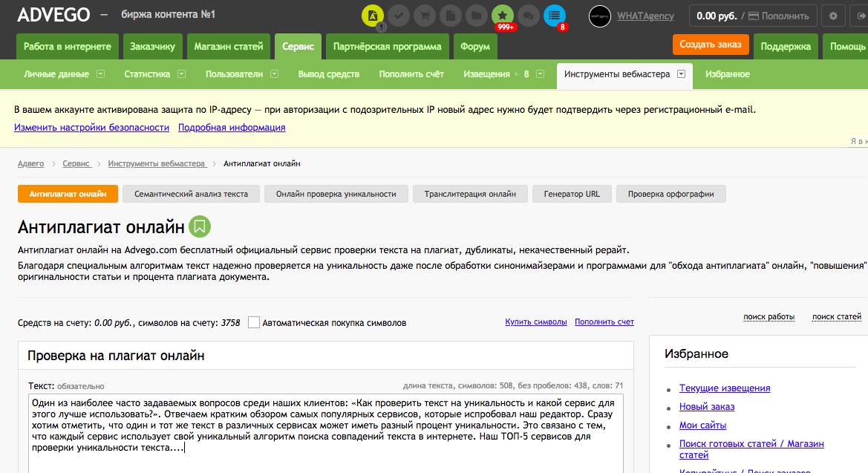Open settings via the gear icon

833,16
